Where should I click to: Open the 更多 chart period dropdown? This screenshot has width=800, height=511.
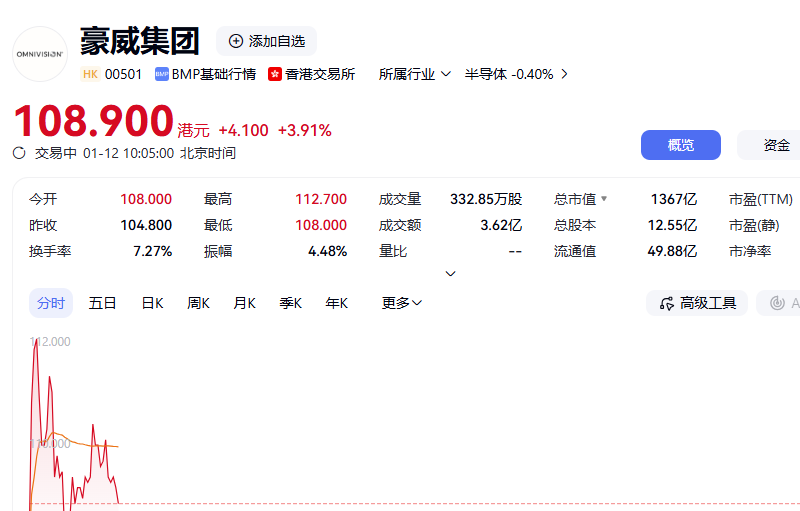[x=402, y=303]
